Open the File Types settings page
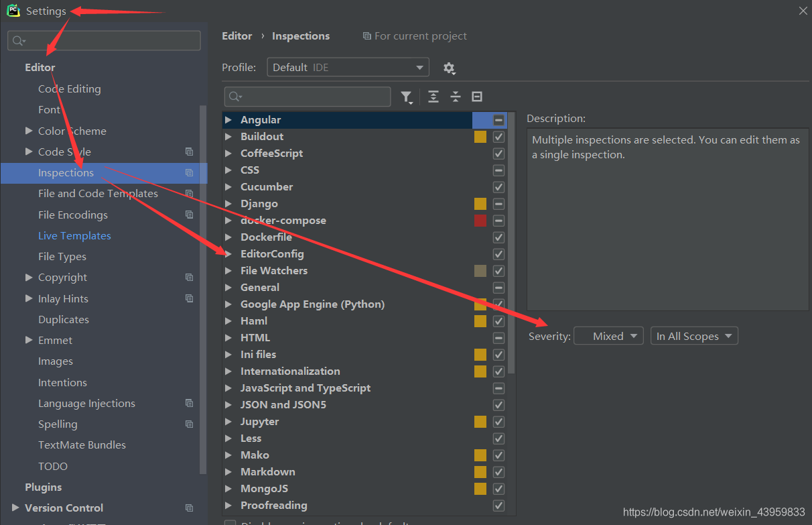The height and width of the screenshot is (525, 812). pyautogui.click(x=62, y=257)
